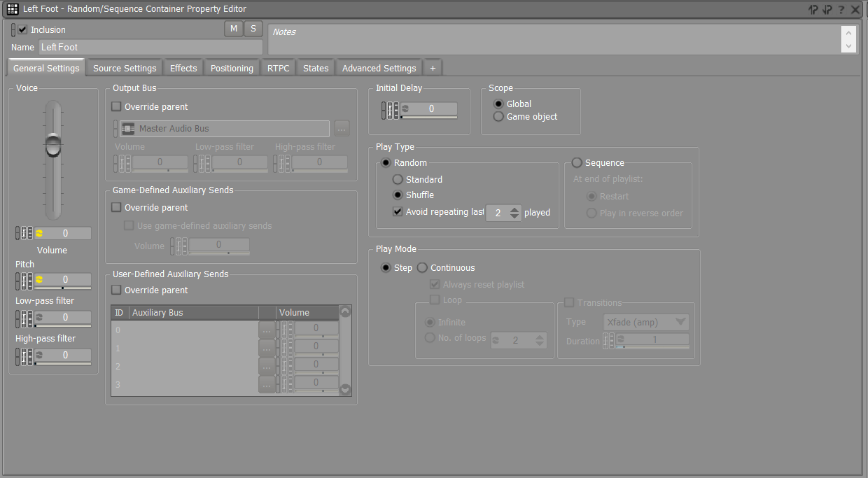Open the Positioning tab
868x478 pixels.
[232, 68]
